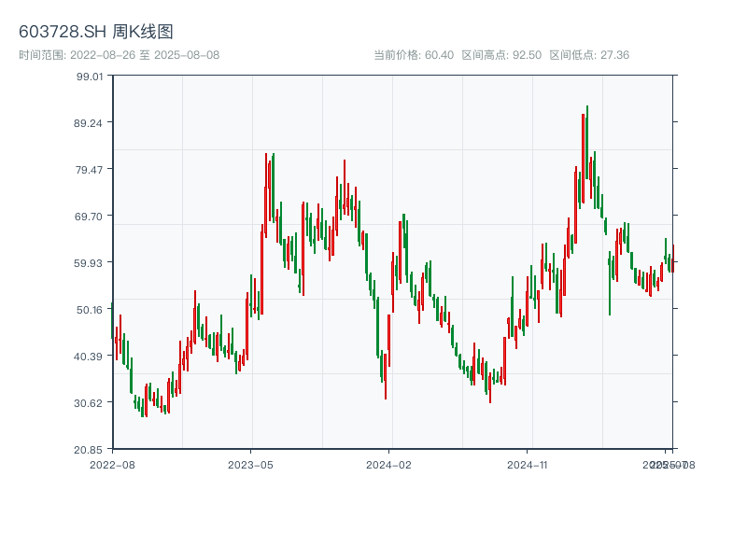Click the x-axis label 2023-05
Viewport: 747px width, 560px height.
[250, 465]
